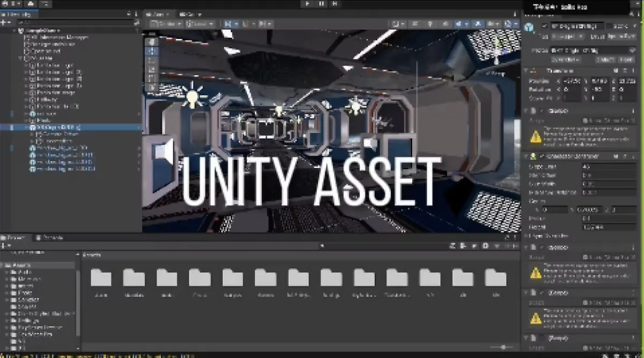The width and height of the screenshot is (644, 358).
Task: Open the account dropdown in the top toolbar
Action: coord(10,4)
